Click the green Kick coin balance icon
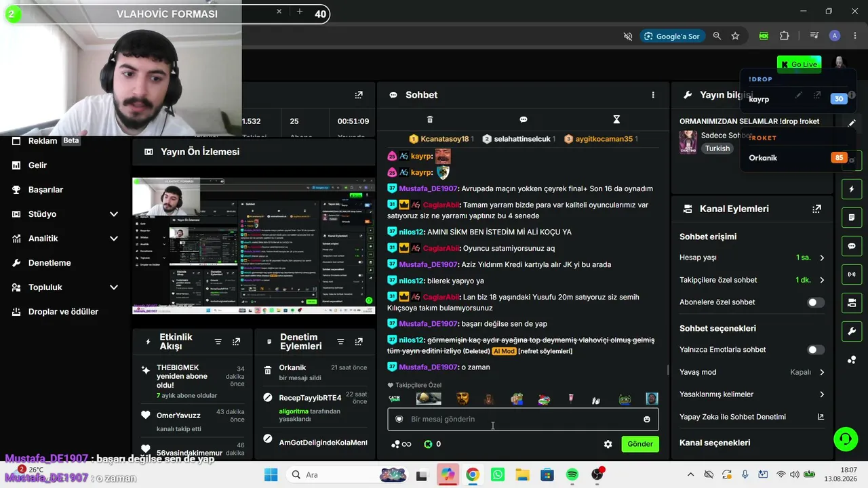 click(x=428, y=444)
